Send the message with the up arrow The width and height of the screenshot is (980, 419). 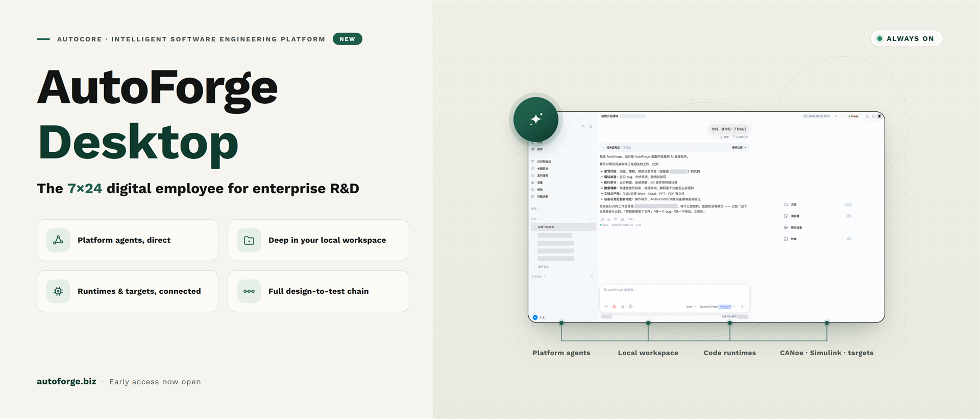click(742, 307)
